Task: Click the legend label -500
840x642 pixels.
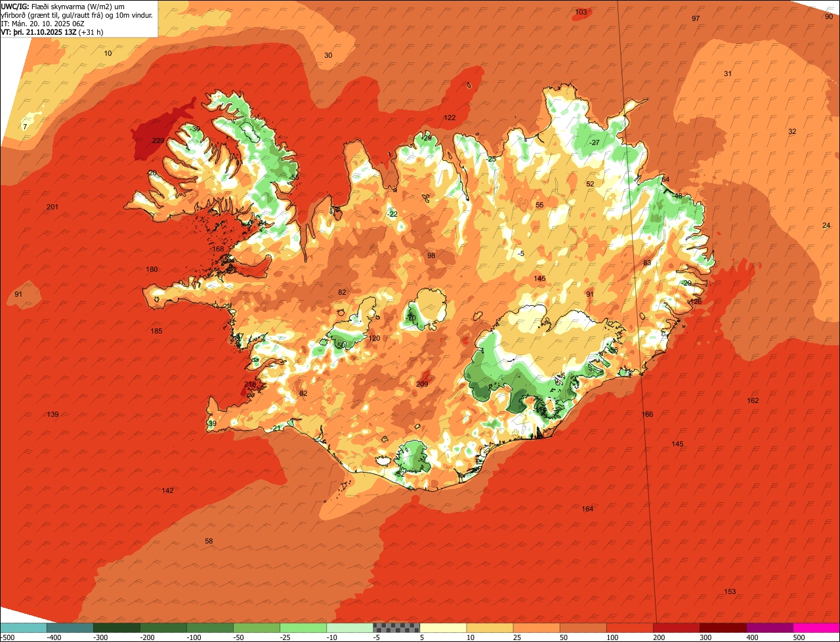Action: click(x=8, y=637)
